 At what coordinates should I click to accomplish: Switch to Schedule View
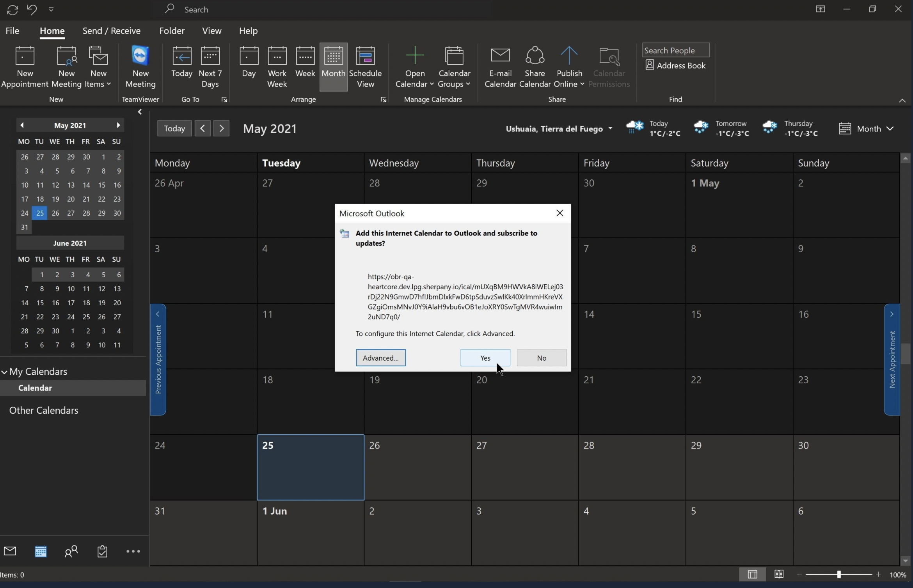coord(365,67)
